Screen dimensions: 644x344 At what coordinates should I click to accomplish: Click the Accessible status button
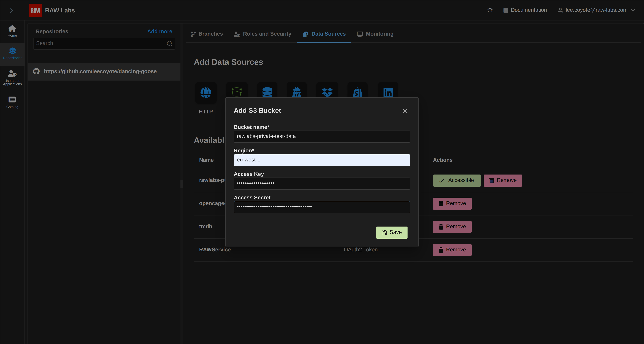pos(457,180)
